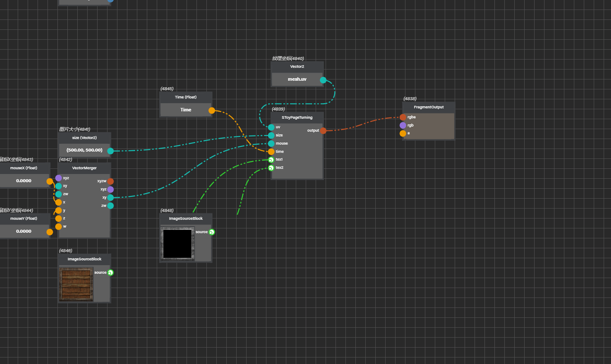The image size is (611, 364).
Task: Click the mouseX 0.0000 value field
Action: click(24, 181)
